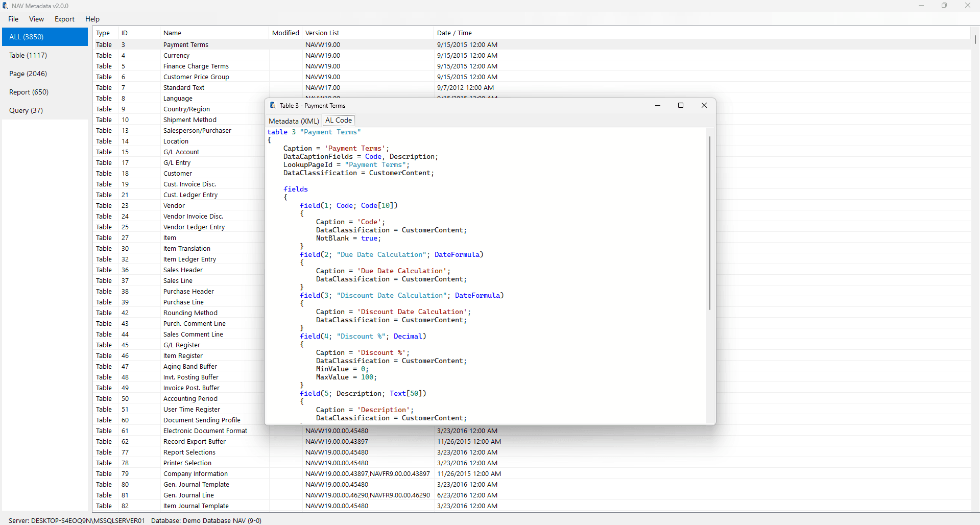Maximize the Payment Terms dialog window
This screenshot has height=525, width=980.
681,105
